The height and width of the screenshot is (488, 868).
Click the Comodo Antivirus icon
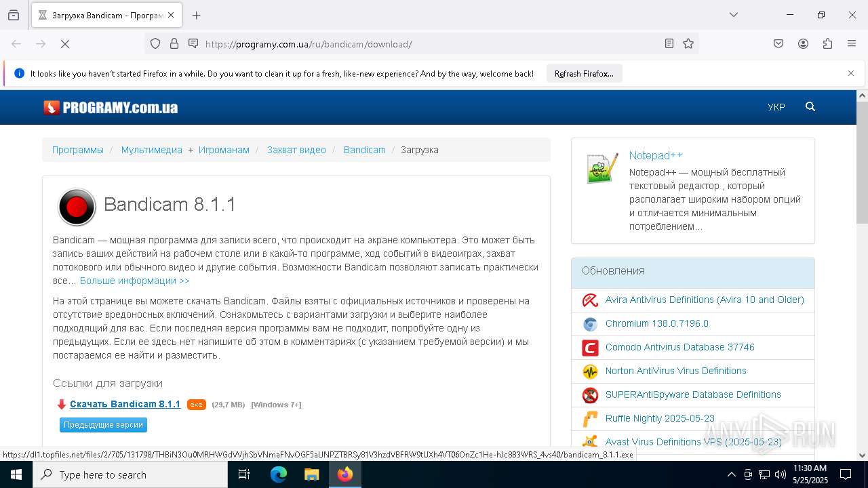(590, 348)
